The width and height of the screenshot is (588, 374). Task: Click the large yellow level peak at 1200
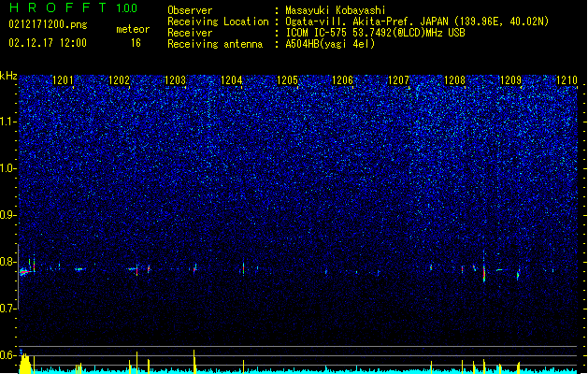pos(24,363)
